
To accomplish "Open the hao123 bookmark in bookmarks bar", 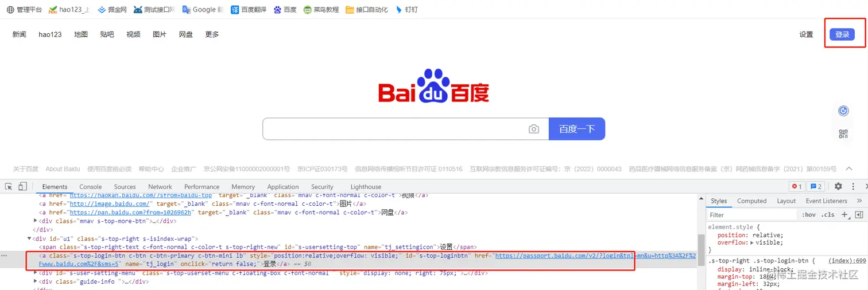I will [69, 10].
